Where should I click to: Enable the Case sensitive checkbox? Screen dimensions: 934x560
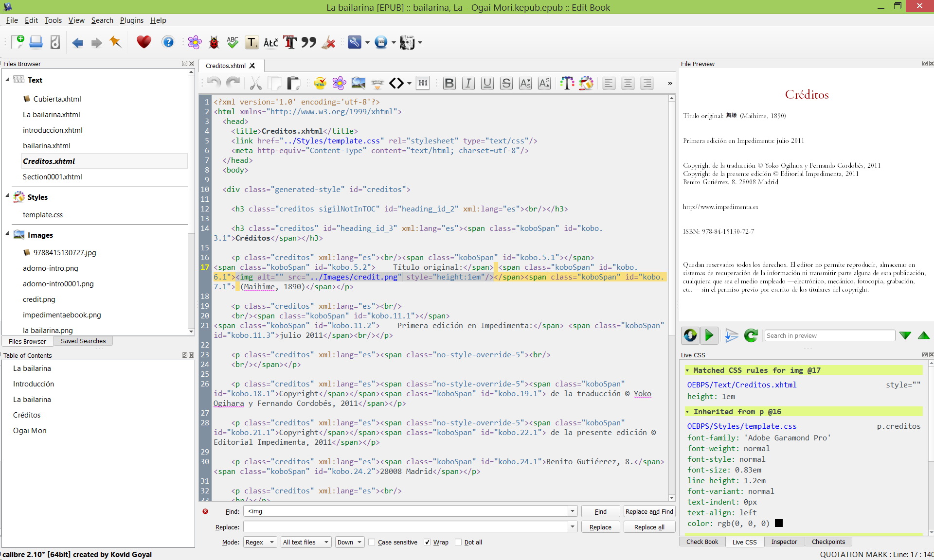[x=372, y=542]
